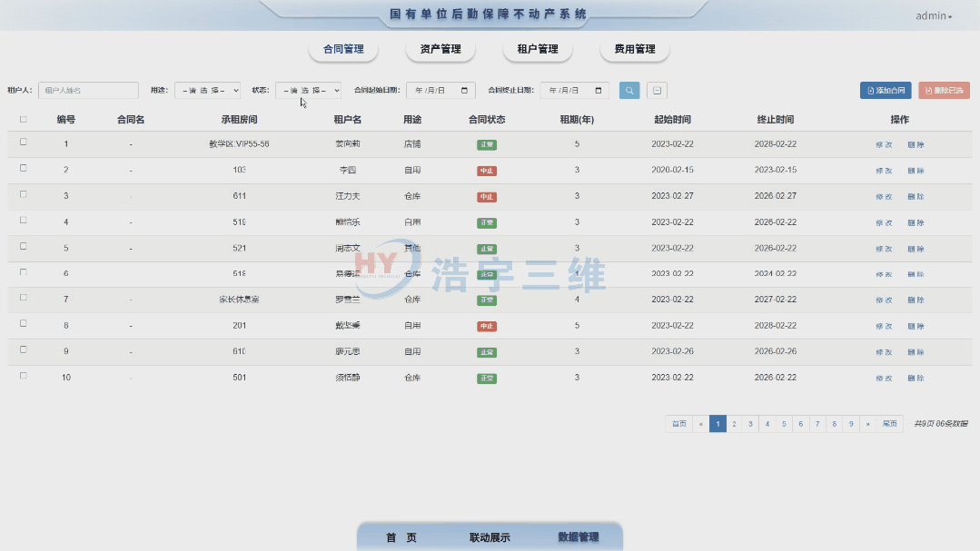Click room cell 家长休息室

pos(240,300)
